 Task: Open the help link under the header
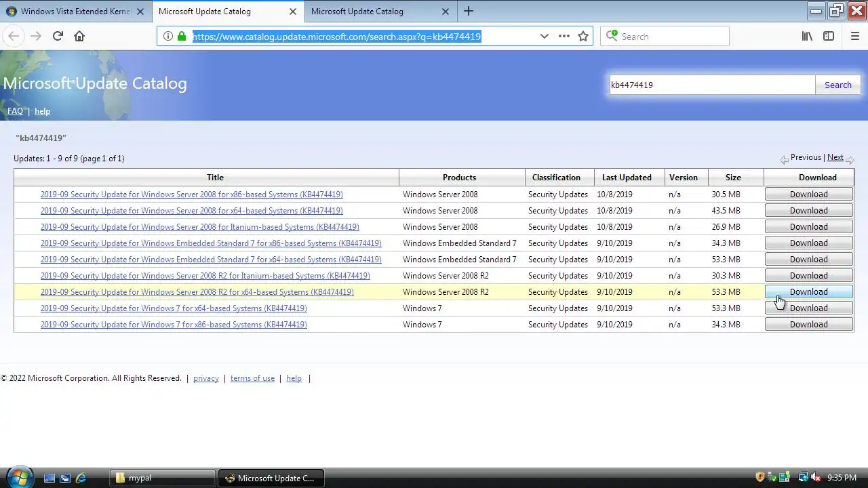[x=42, y=111]
